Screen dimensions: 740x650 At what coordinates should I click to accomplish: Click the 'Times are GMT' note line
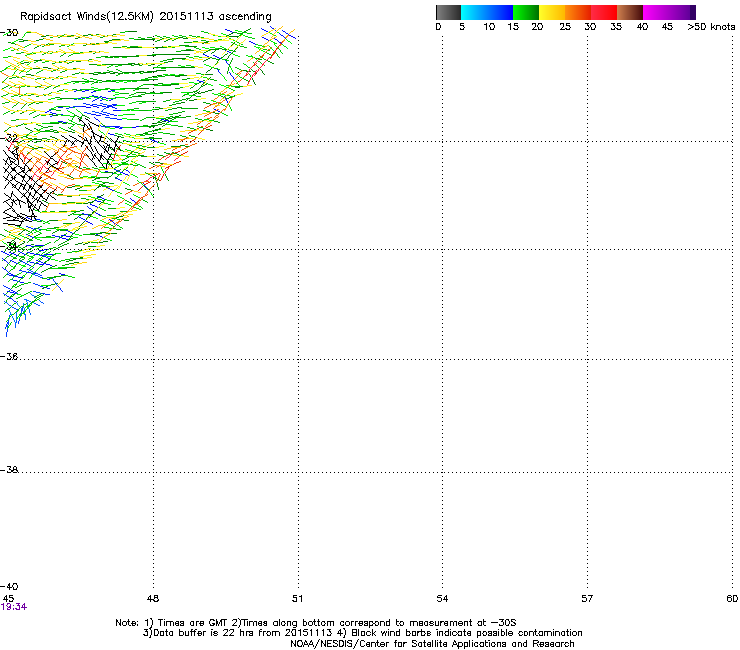316,623
